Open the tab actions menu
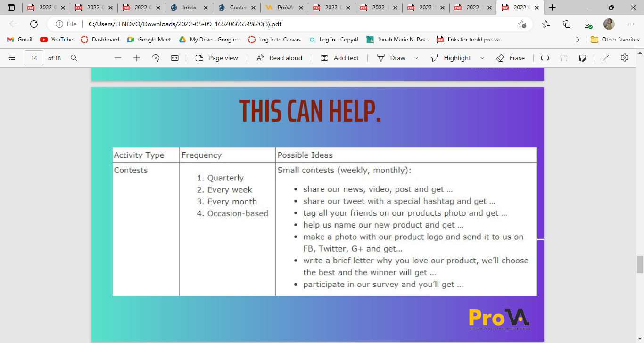 [11, 8]
